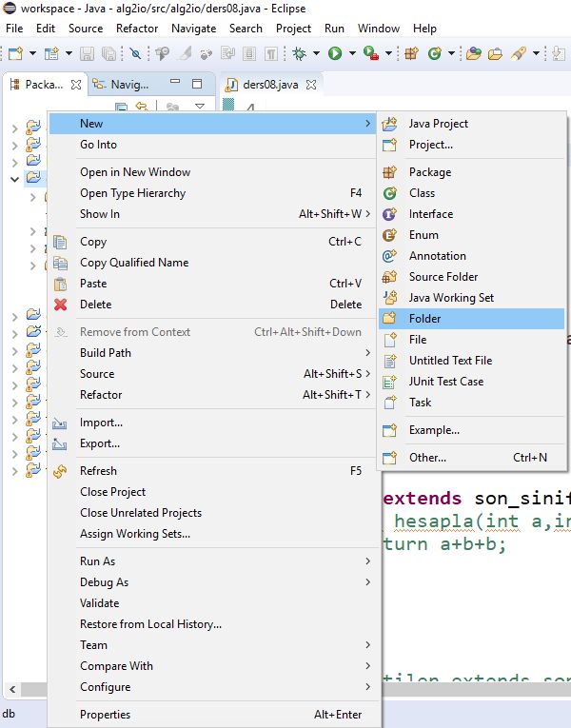Click the Toggle Block Selection toolbar icon
Viewport: 571px width, 728px height.
pos(249,54)
